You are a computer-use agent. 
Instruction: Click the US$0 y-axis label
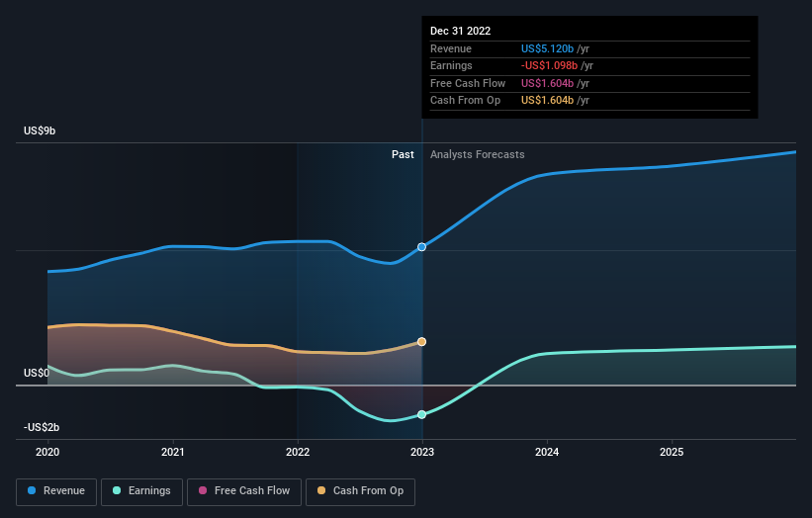37,373
